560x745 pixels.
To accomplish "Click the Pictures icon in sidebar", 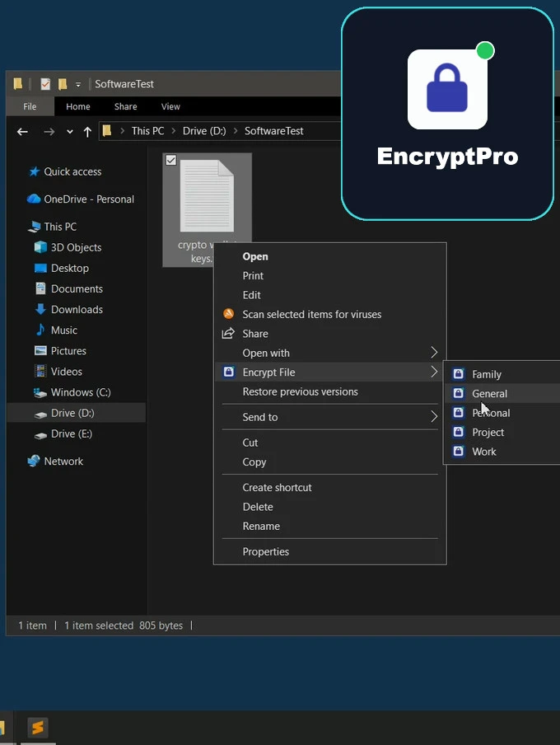I will click(40, 350).
